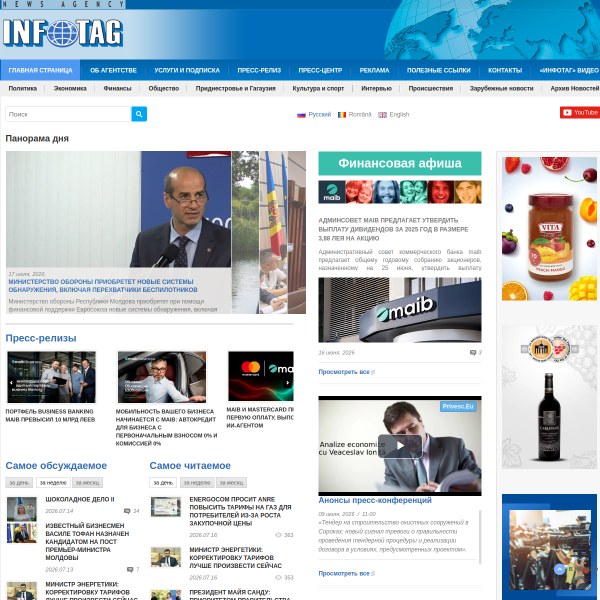Click inside the Поиск search field
The height and width of the screenshot is (600, 600).
point(68,114)
